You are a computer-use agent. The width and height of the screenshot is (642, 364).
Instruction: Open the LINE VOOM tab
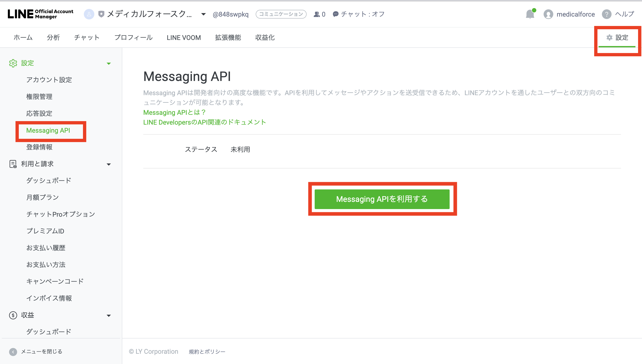coord(184,38)
